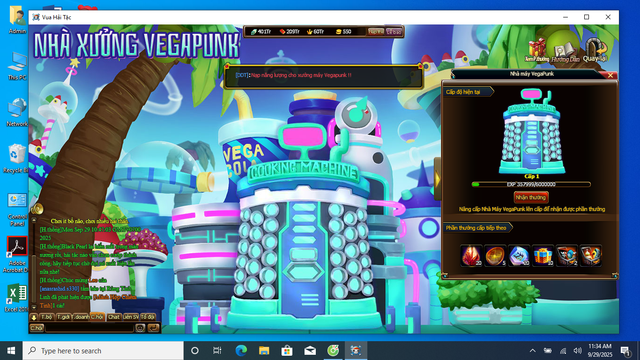
Task: Switch to the Tổ đội chat tab
Action: click(x=148, y=317)
